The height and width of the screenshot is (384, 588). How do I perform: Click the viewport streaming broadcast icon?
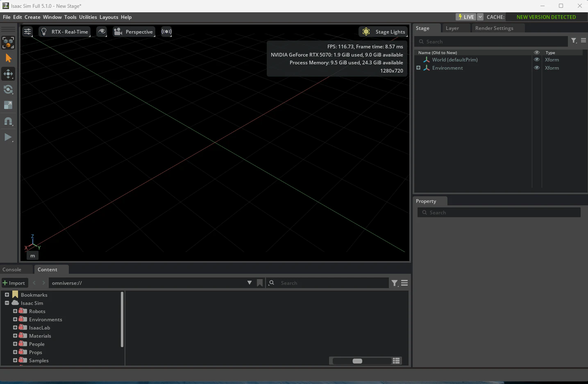coord(166,32)
